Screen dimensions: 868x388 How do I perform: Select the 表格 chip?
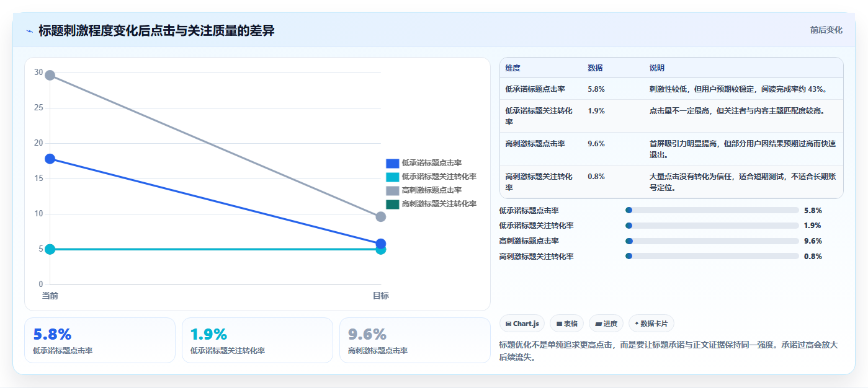(567, 324)
